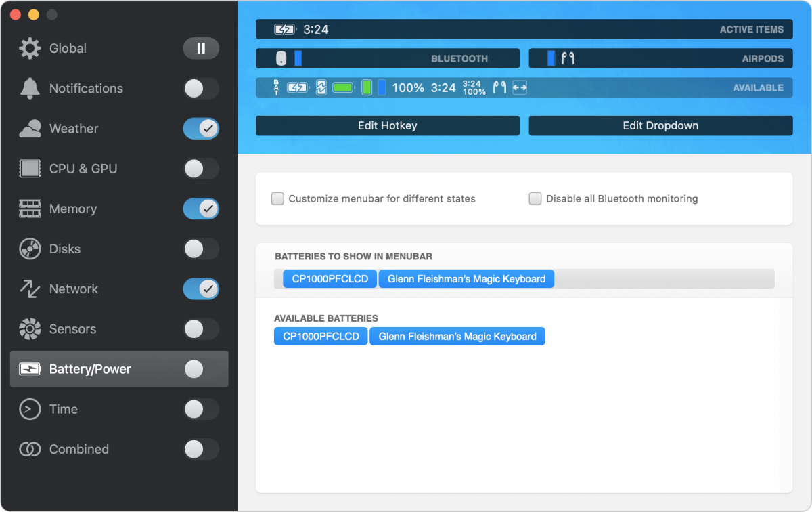The image size is (812, 512).
Task: Open the Memory section label
Action: point(73,209)
